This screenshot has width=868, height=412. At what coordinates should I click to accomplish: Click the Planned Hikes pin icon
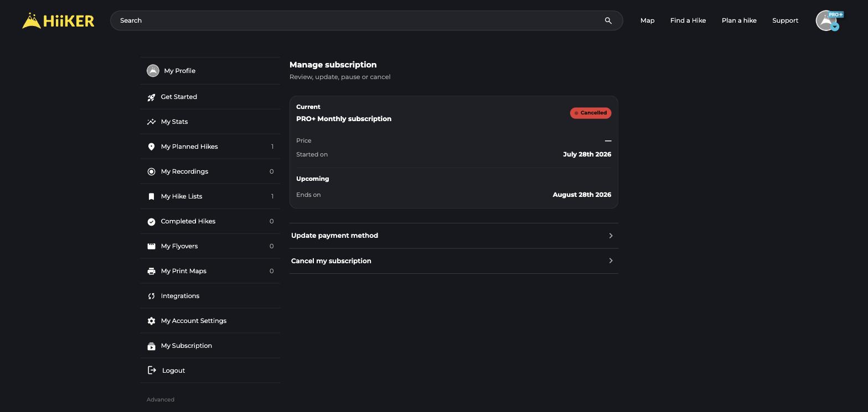click(x=151, y=147)
